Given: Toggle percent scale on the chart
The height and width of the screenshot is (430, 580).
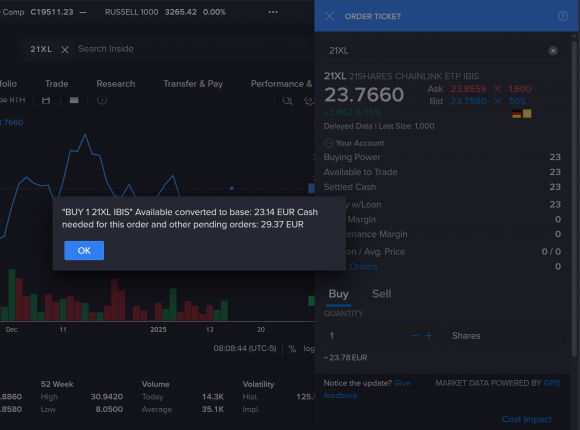Looking at the screenshot, I should click(x=292, y=349).
